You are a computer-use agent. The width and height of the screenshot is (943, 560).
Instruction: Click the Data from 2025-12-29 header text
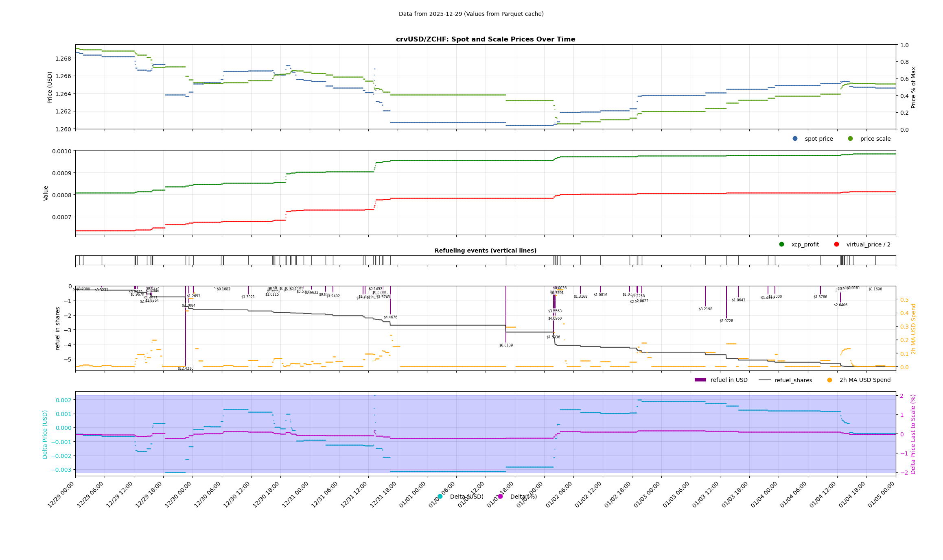point(471,14)
